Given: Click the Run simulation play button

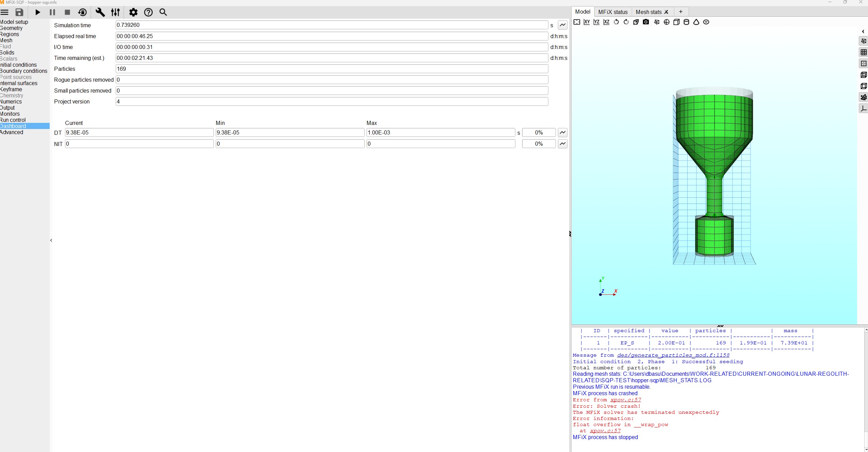Looking at the screenshot, I should (38, 12).
